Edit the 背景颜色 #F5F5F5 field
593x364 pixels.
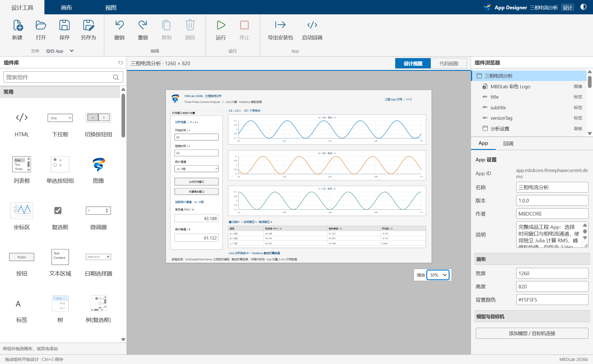coord(552,300)
